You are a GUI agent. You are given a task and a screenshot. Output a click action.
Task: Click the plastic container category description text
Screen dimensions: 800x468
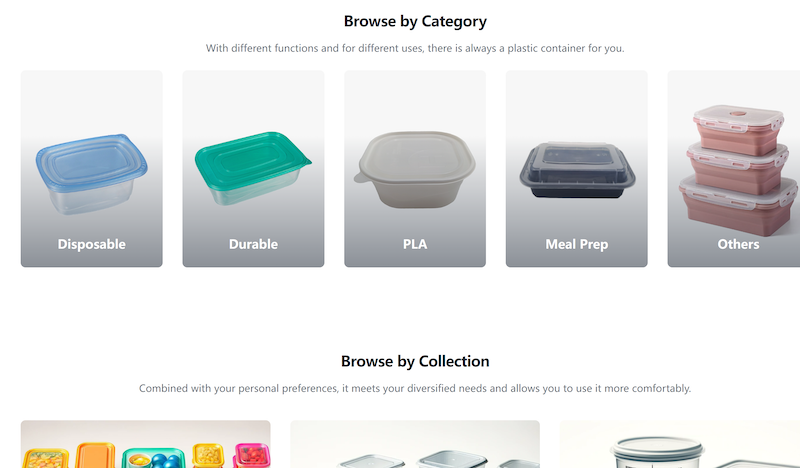[x=415, y=48]
